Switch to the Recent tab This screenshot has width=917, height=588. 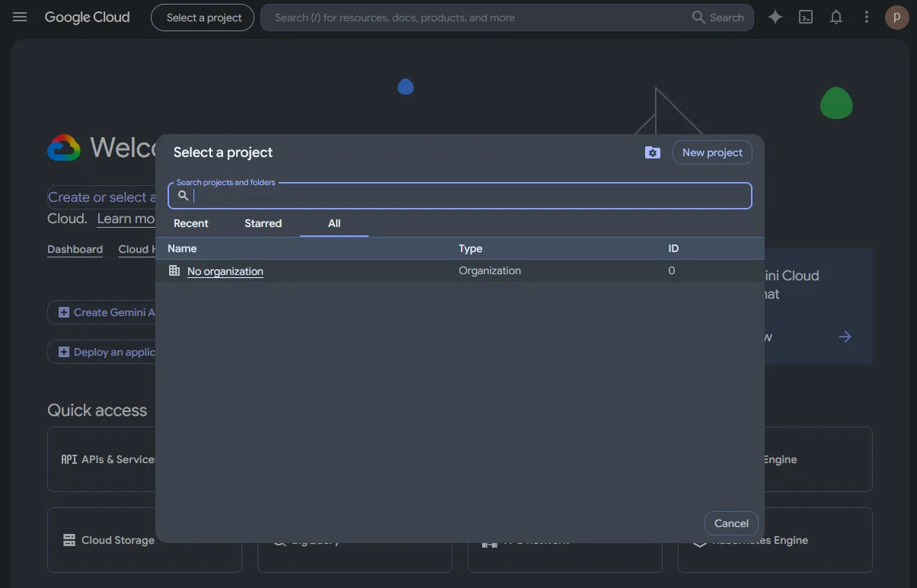tap(191, 223)
